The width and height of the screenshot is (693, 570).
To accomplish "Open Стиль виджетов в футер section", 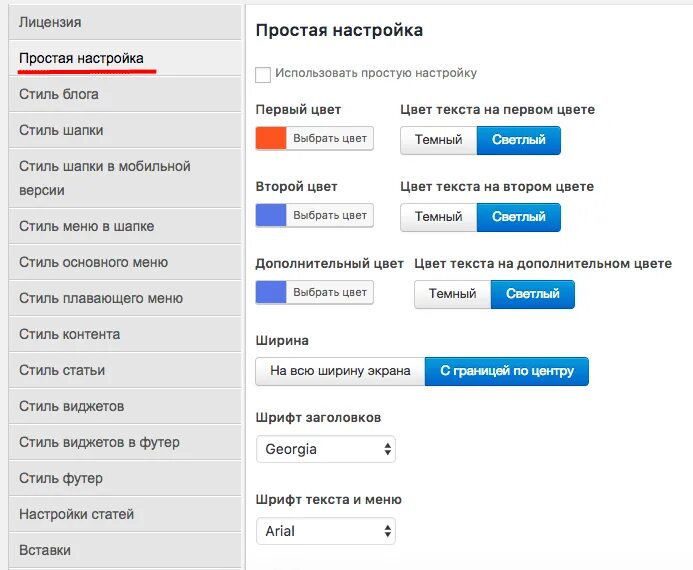I will pos(125,442).
